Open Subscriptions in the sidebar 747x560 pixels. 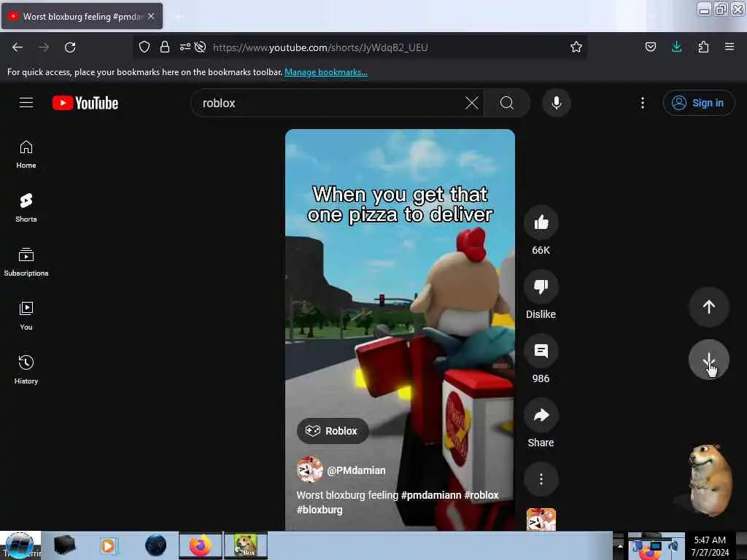coord(26,262)
